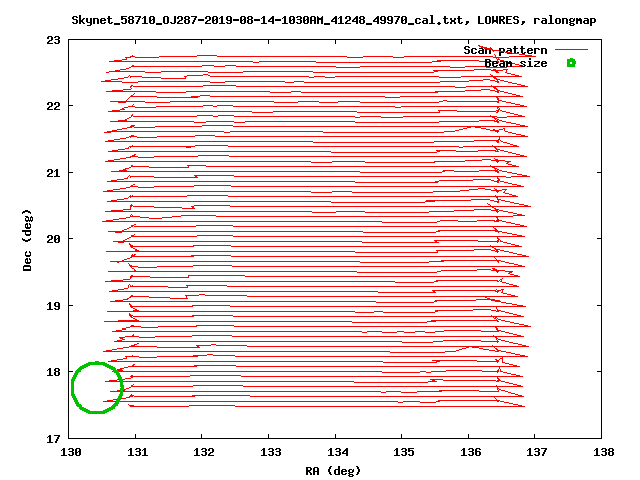Click the RA tick label 132
Image resolution: width=640 pixels, height=480 pixels.
(x=204, y=452)
